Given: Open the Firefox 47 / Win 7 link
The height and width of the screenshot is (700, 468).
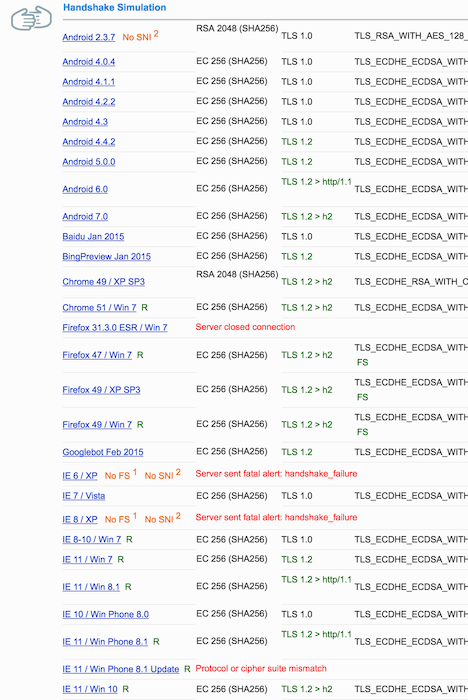Looking at the screenshot, I should [x=97, y=355].
